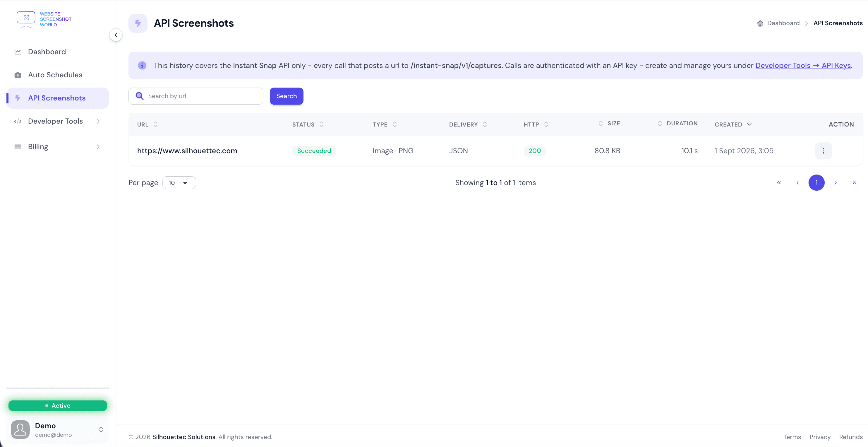Screen dimensions: 868x447
Task: Open the Refunds footer link
Action: click(850, 437)
